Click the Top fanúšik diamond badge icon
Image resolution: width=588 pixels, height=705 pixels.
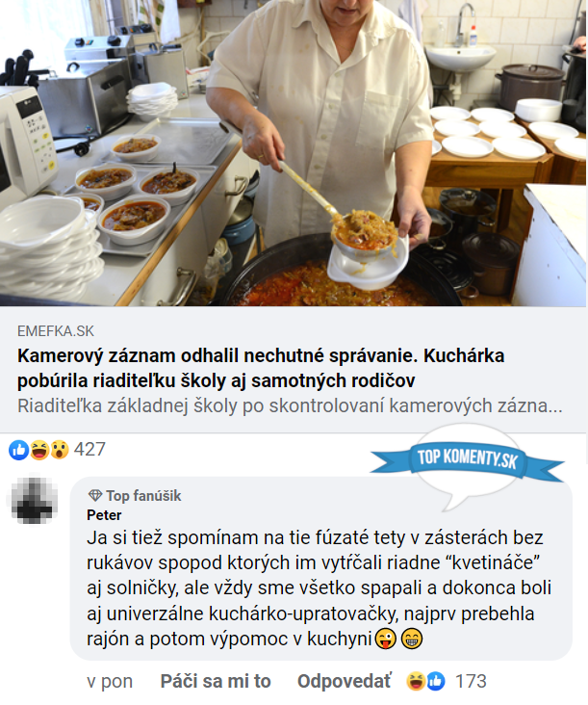(x=95, y=495)
